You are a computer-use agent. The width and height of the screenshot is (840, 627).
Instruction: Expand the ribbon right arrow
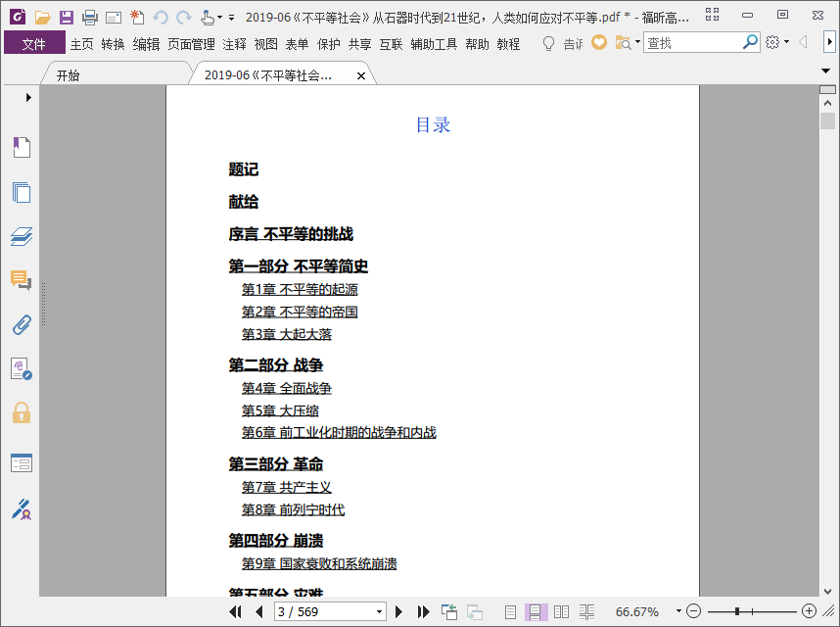829,42
